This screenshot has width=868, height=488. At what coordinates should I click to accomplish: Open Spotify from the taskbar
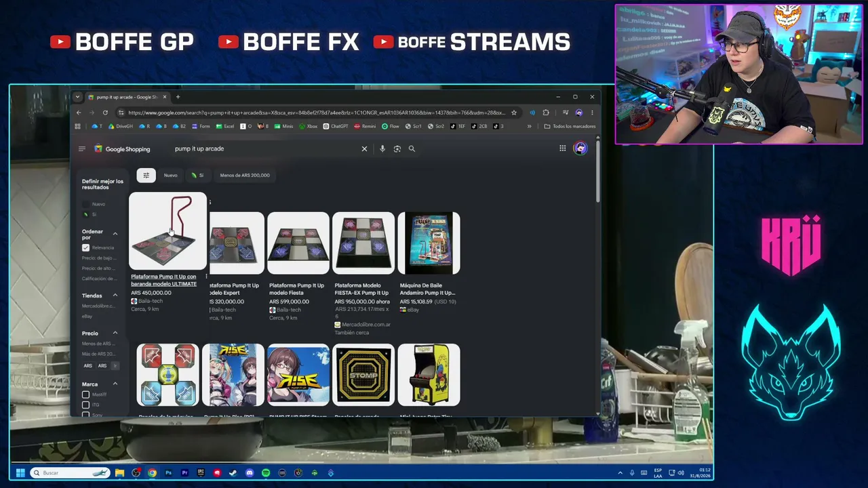(266, 472)
